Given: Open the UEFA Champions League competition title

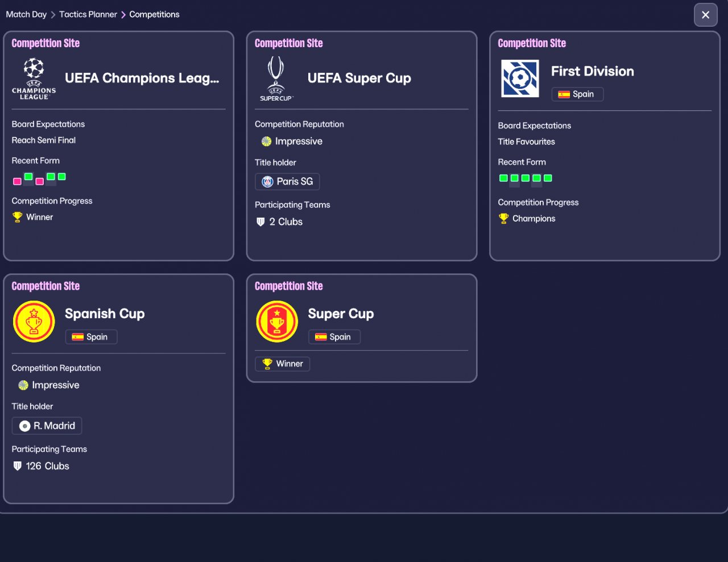Looking at the screenshot, I should 142,78.
